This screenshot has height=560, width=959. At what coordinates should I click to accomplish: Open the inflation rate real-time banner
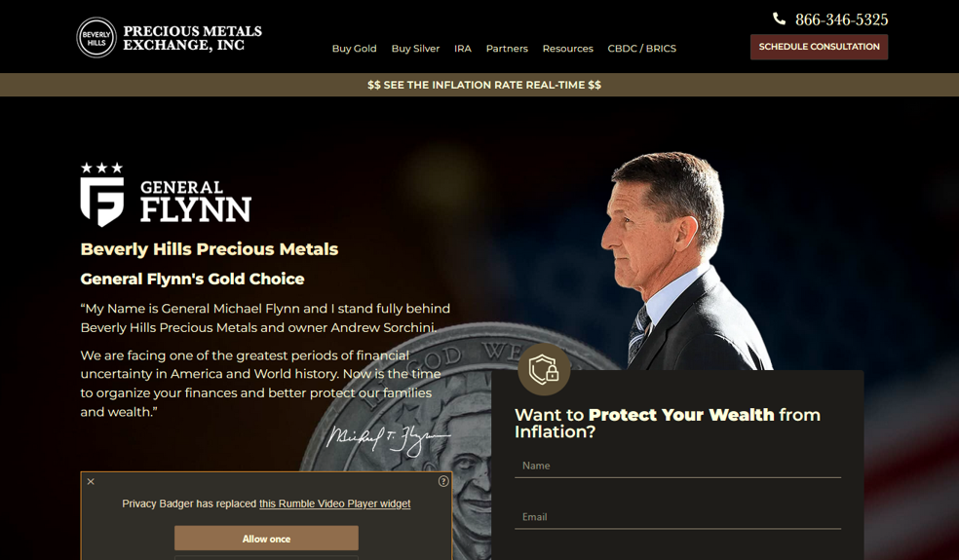(484, 85)
